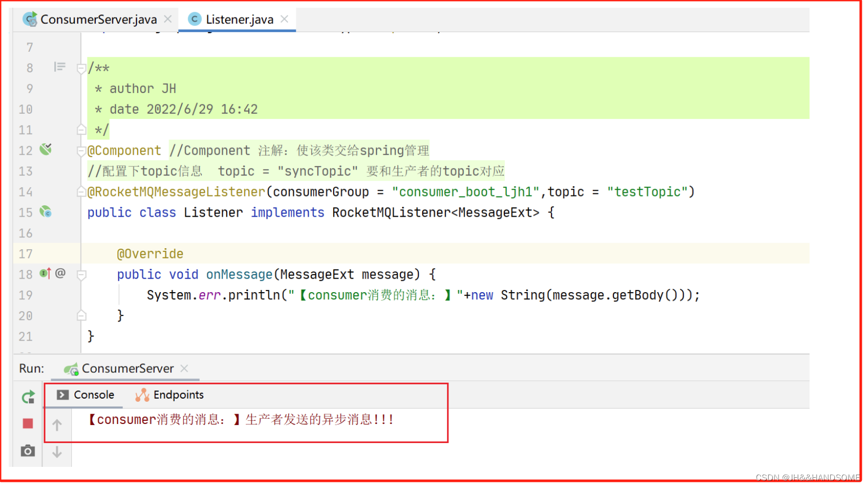Stop the running ConsumerServer process
Screen dimensions: 868x486
point(28,424)
